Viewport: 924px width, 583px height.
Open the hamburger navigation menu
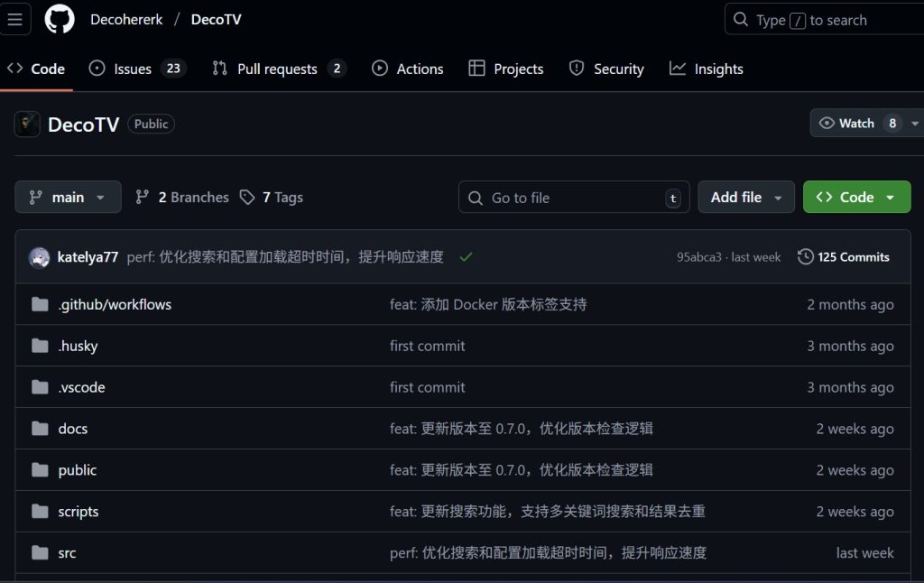(15, 19)
